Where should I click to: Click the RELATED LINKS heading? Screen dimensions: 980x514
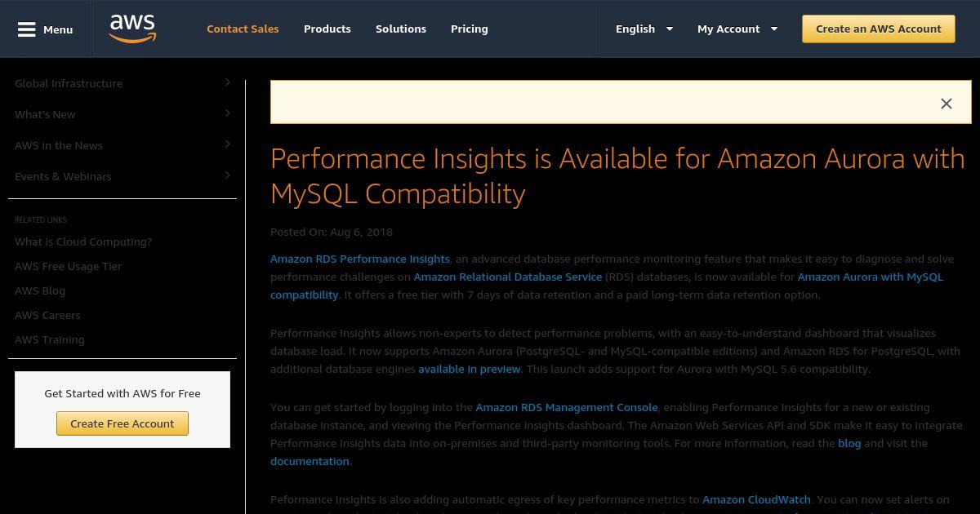point(41,219)
